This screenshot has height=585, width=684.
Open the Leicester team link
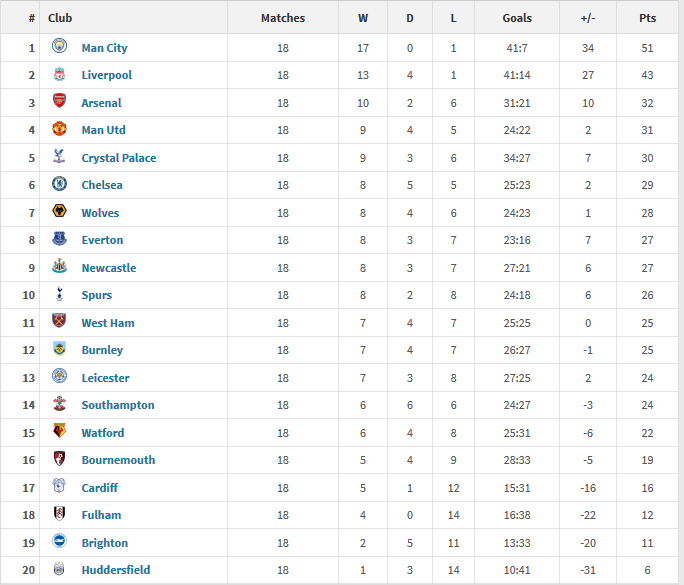coord(105,378)
